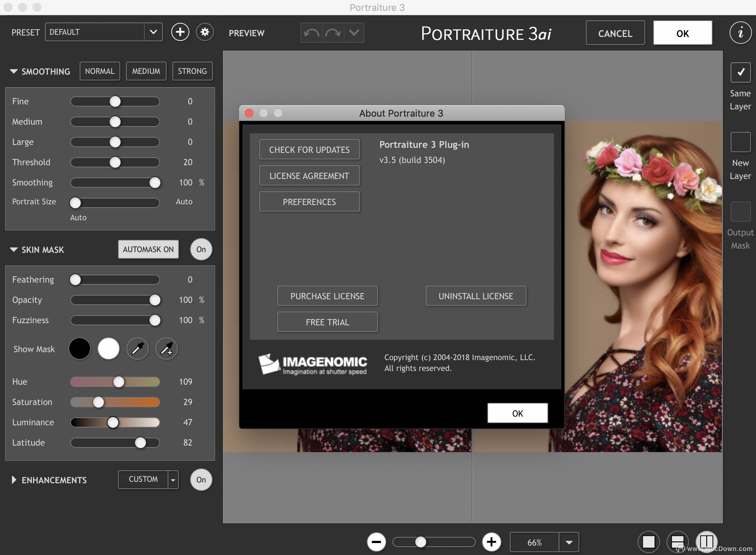Image resolution: width=756 pixels, height=555 pixels.
Task: Select NORMAL smoothing preset
Action: click(x=100, y=71)
